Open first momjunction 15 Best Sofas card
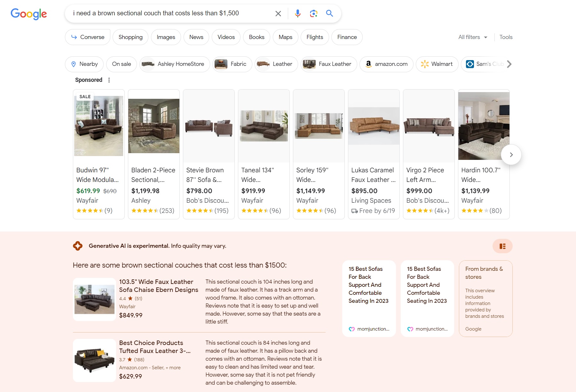576x392 pixels. coord(369,298)
